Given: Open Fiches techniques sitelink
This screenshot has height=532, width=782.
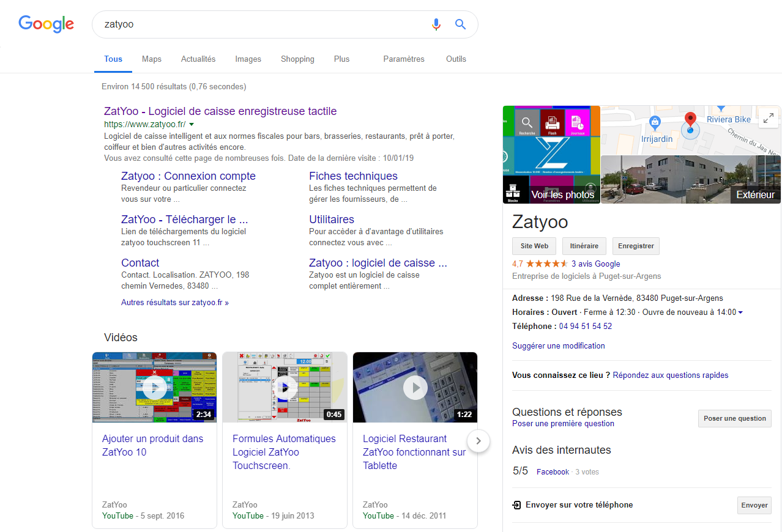Looking at the screenshot, I should pos(353,176).
